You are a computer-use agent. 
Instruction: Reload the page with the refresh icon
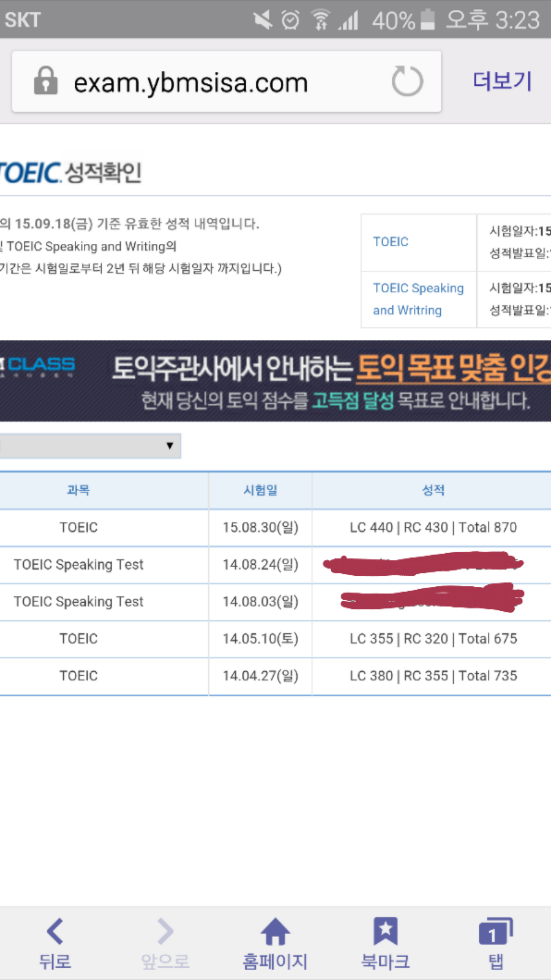point(407,81)
